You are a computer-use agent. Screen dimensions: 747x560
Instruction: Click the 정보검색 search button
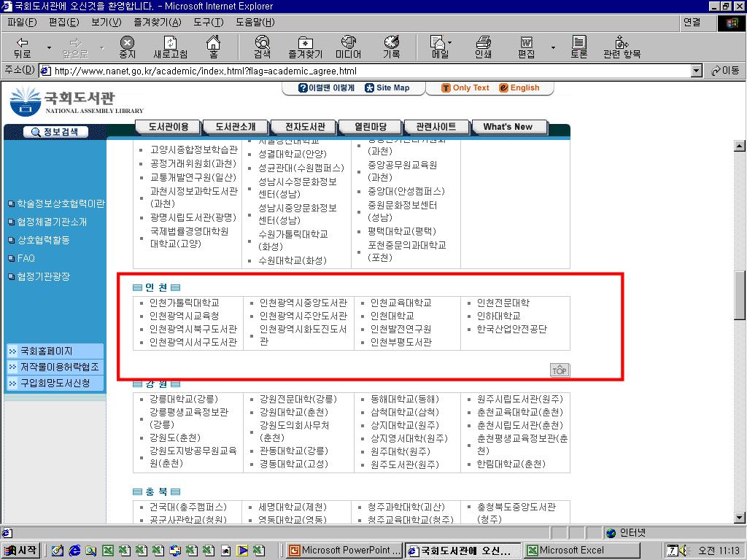[55, 132]
